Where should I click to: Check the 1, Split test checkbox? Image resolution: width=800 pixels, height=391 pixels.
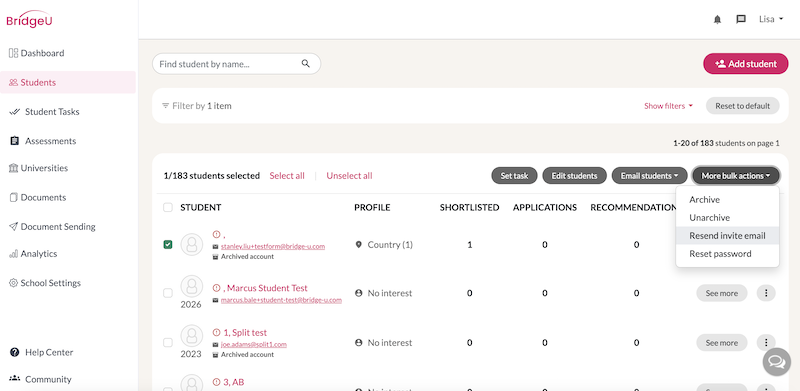(168, 343)
